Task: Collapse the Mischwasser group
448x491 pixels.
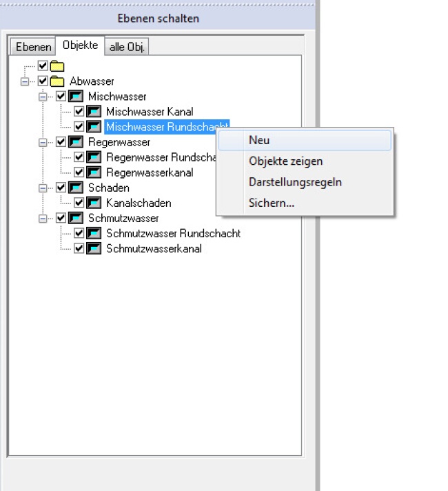Action: [43, 97]
